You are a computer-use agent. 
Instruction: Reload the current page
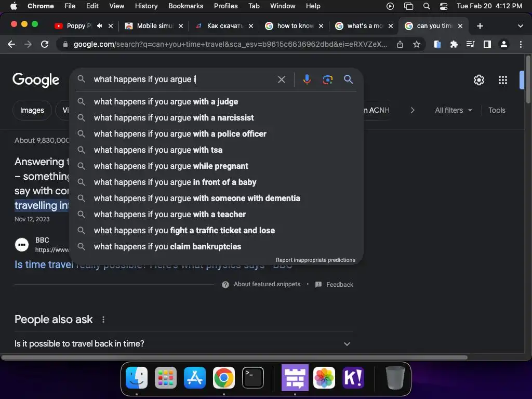pos(45,44)
